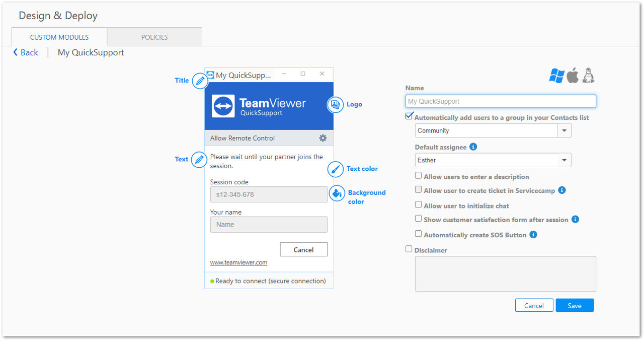Open the Text color brush icon
The width and height of the screenshot is (644, 341).
click(336, 169)
